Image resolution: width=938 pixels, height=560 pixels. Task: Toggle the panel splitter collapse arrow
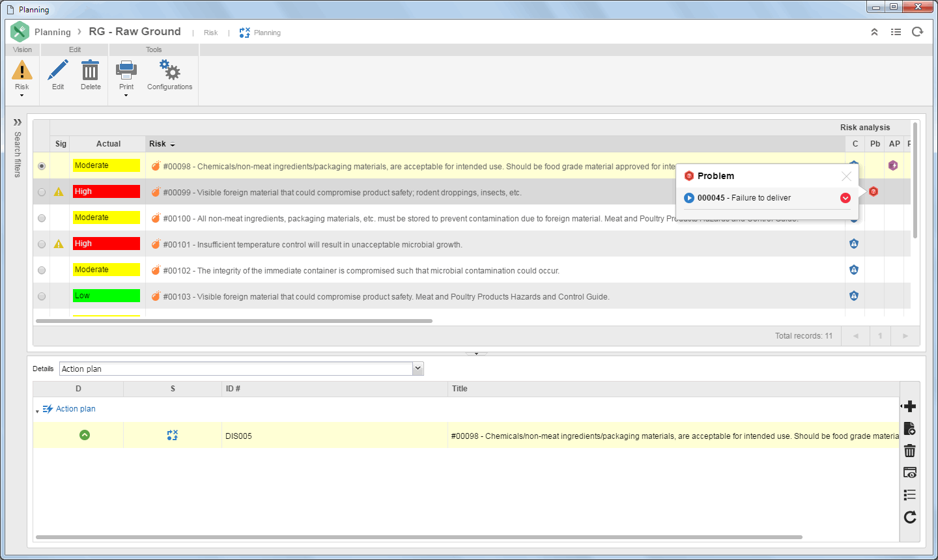click(476, 354)
